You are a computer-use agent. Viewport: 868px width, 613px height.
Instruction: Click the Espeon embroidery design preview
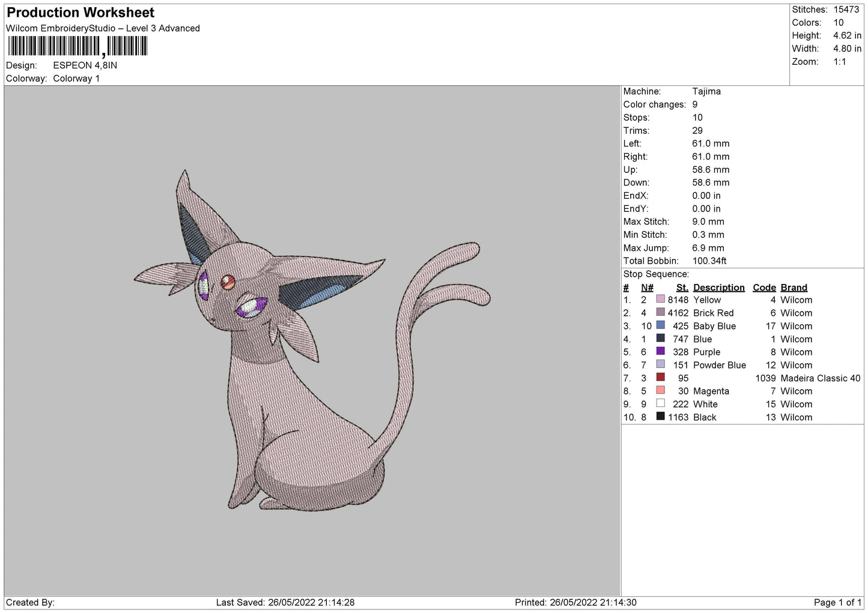(x=312, y=340)
